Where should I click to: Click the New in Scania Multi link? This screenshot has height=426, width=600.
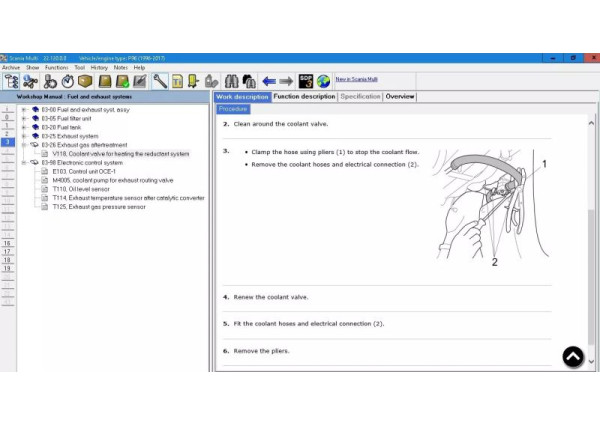(356, 79)
